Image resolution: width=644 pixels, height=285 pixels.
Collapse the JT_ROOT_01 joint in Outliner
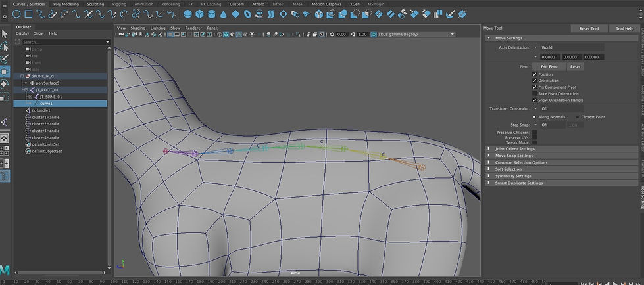26,90
